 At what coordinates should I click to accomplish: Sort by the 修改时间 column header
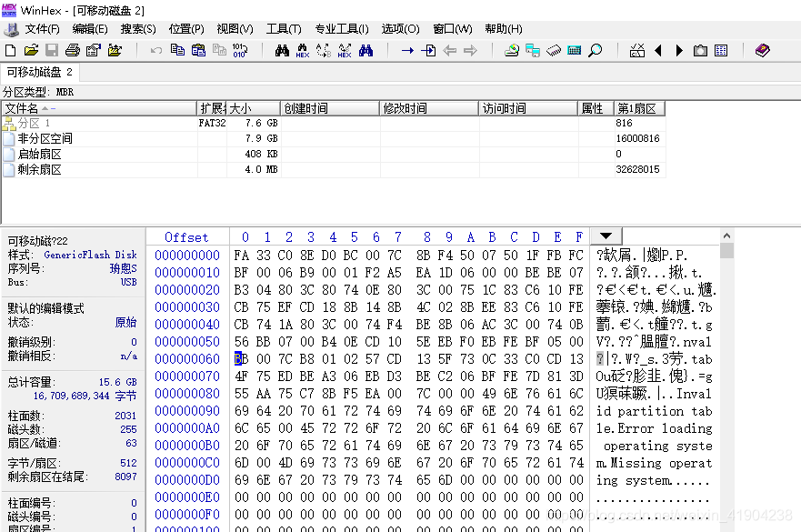pos(429,108)
